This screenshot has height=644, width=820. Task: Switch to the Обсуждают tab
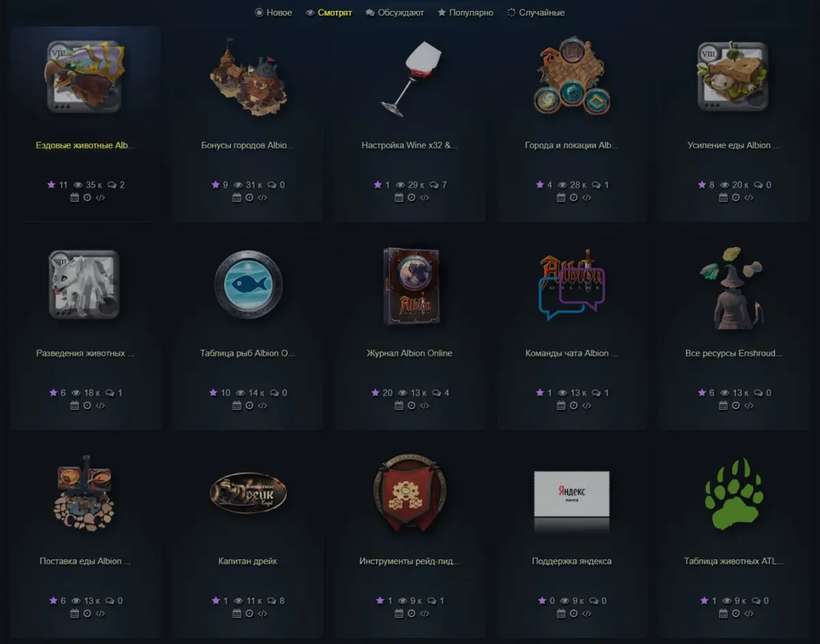395,12
